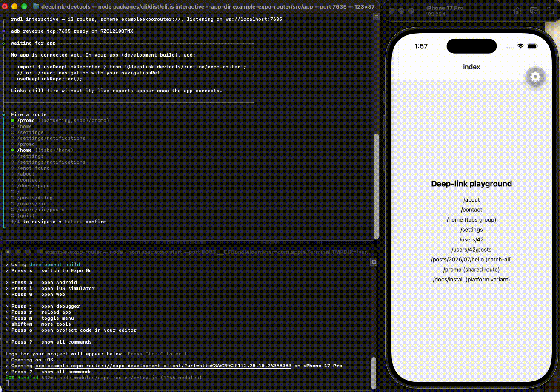Click the split pane icon atop the deeplink-devtools terminal
Viewport: 560px width, 392px height.
tap(376, 17)
